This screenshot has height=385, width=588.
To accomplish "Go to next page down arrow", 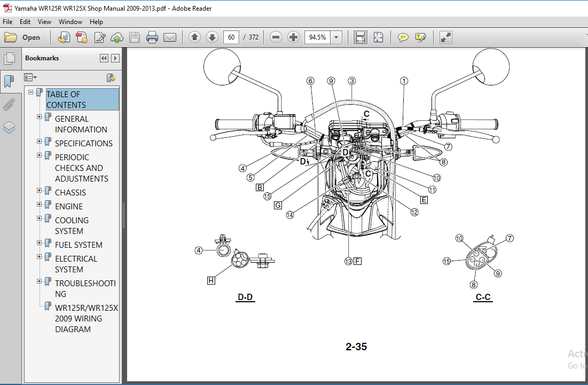I will pyautogui.click(x=212, y=37).
